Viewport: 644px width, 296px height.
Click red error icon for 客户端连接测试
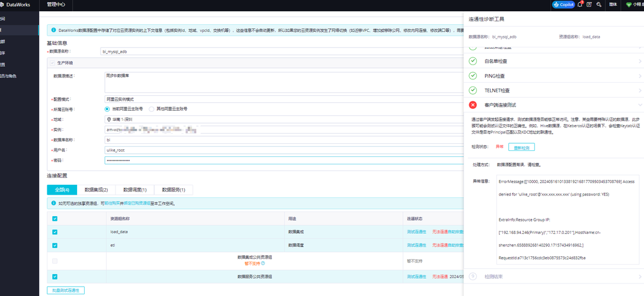point(473,105)
